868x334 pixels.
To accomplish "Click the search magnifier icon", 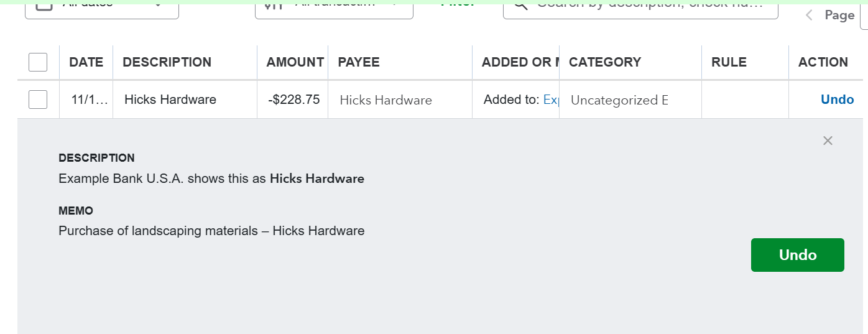I will (x=520, y=5).
